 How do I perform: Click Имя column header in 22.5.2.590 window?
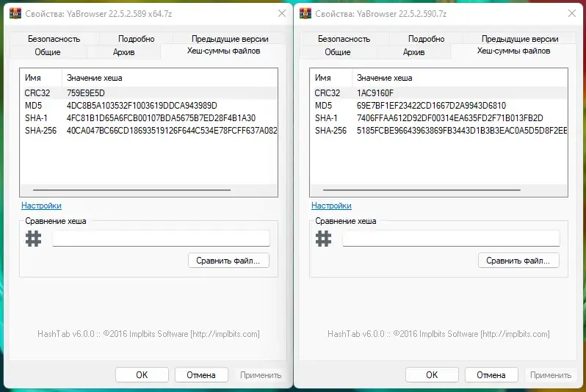(x=330, y=78)
